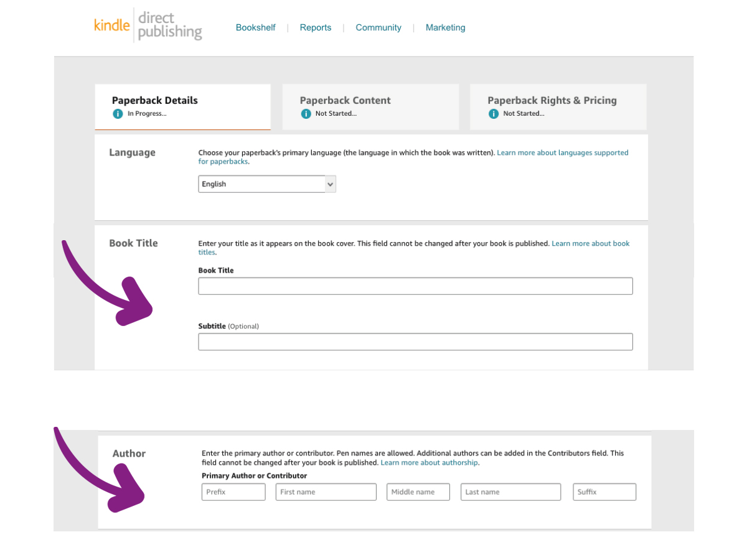Open the Community menu item
Screen dimensions: 747x560
point(378,27)
